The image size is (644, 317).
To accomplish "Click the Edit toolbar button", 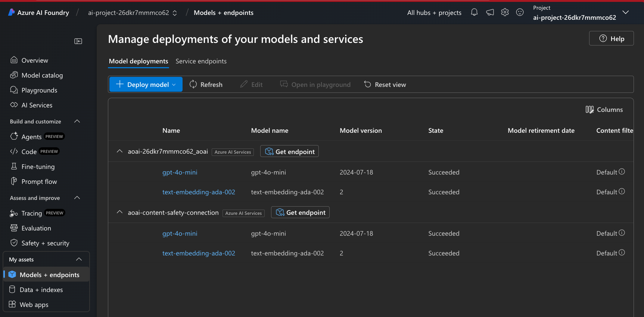I will [x=251, y=85].
